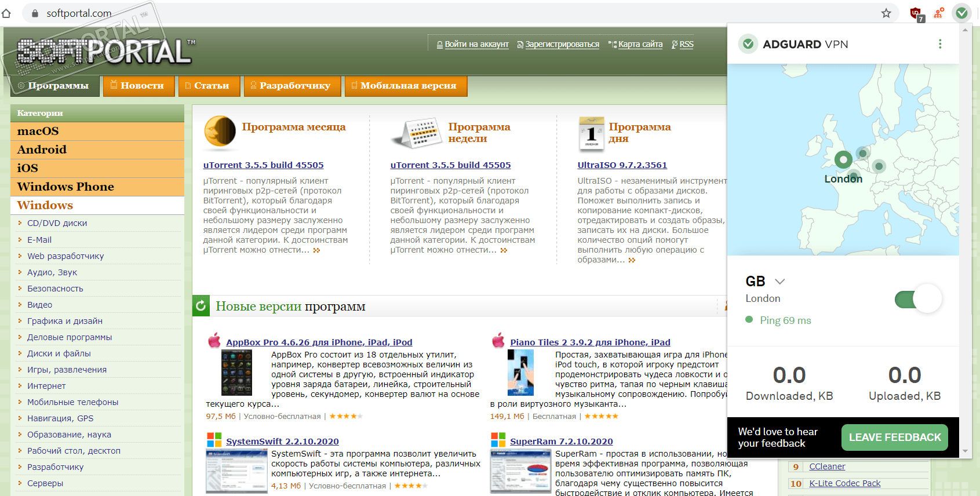Click the Программа дня calendar icon
Screen dimensions: 980x496
[591, 133]
